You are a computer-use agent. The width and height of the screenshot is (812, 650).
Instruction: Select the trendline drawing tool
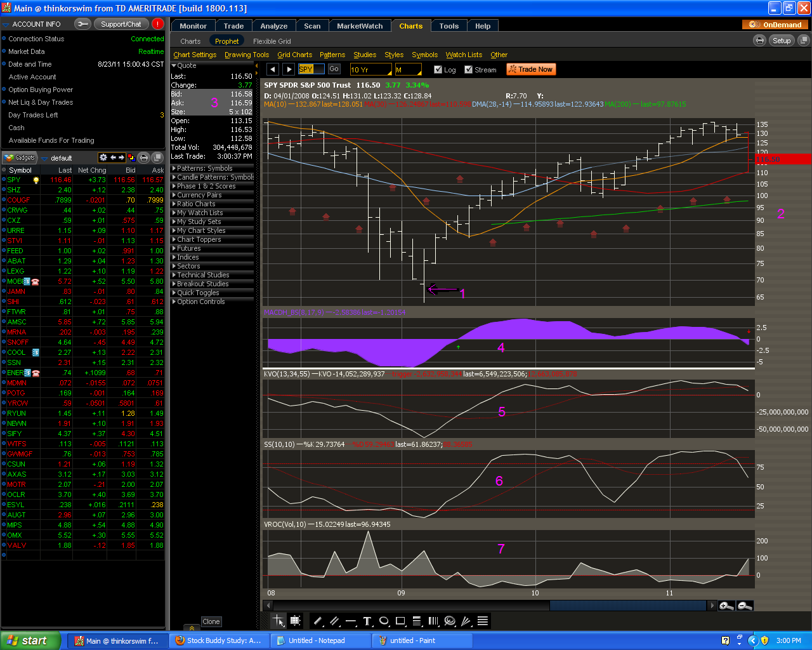click(318, 621)
